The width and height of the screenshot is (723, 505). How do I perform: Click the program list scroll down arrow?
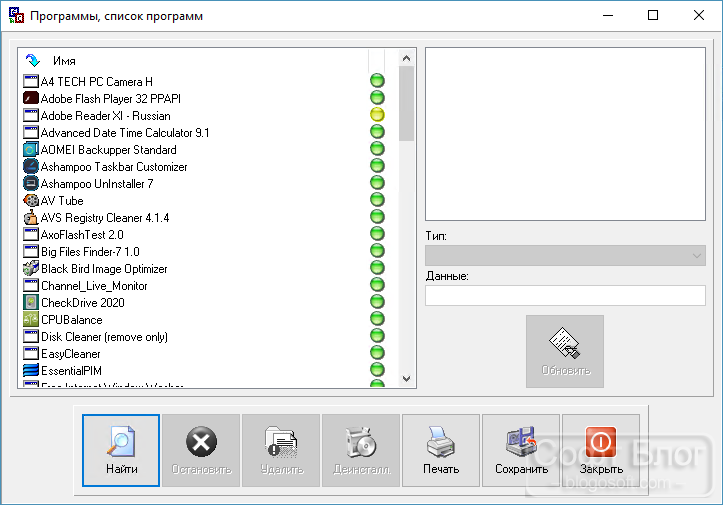coord(406,379)
